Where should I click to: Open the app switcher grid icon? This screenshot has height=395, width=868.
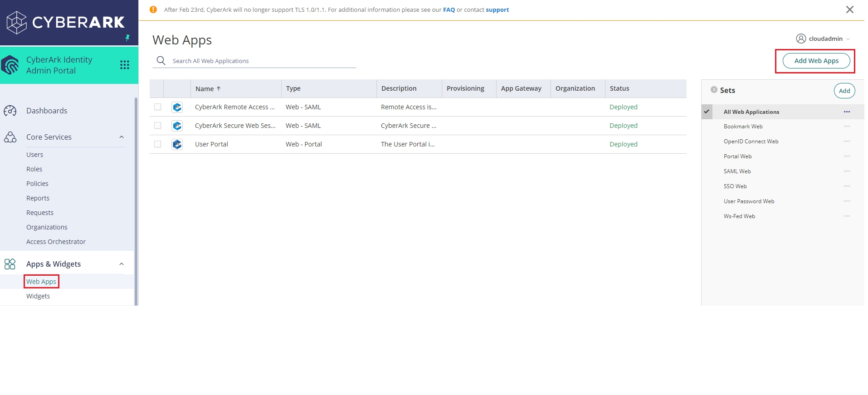pos(125,65)
